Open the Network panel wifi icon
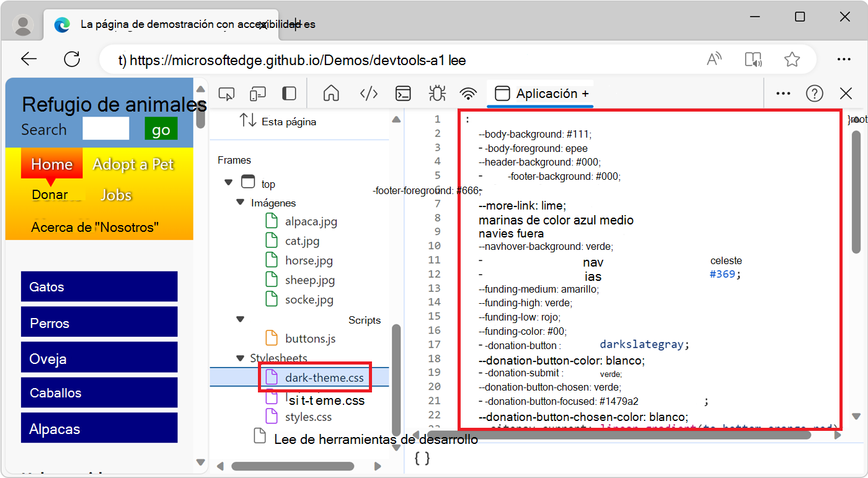The width and height of the screenshot is (868, 478). pyautogui.click(x=467, y=93)
